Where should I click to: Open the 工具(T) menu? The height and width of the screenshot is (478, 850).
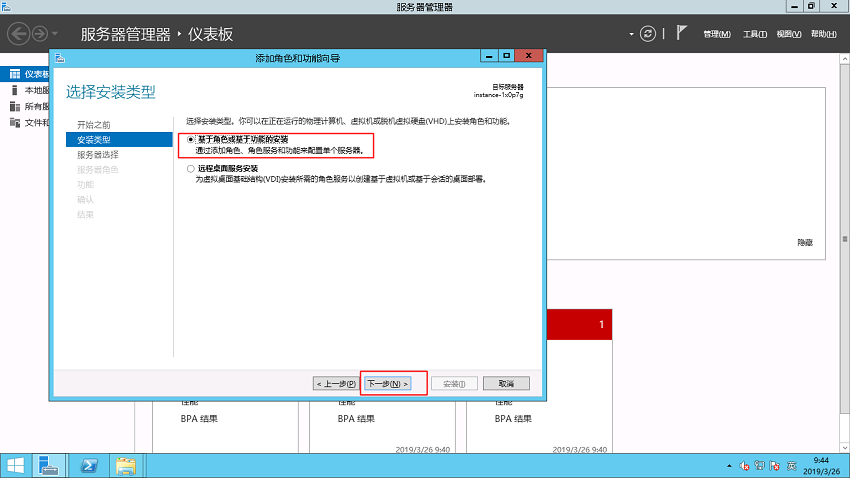[x=755, y=34]
